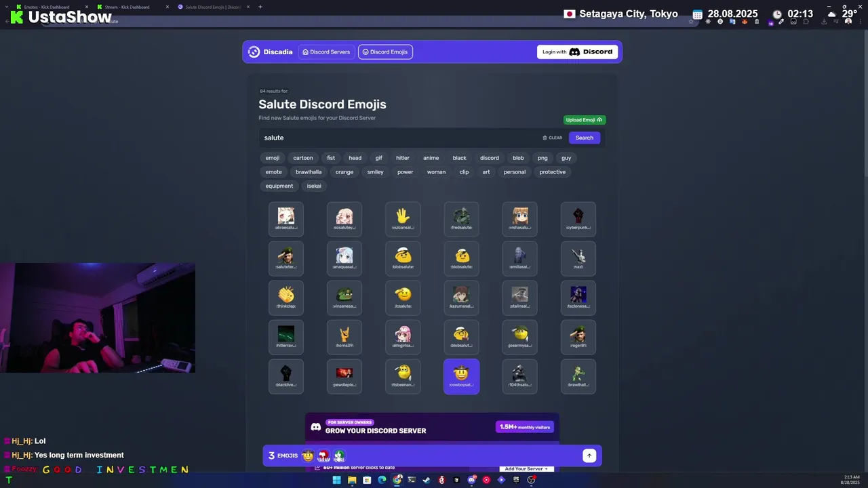868x488 pixels.
Task: Filter by the smiley tag
Action: click(375, 171)
